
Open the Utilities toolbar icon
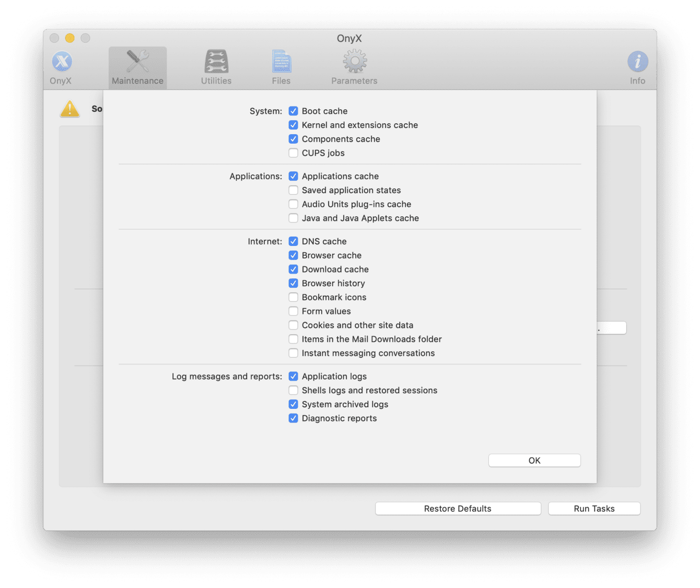click(x=216, y=62)
